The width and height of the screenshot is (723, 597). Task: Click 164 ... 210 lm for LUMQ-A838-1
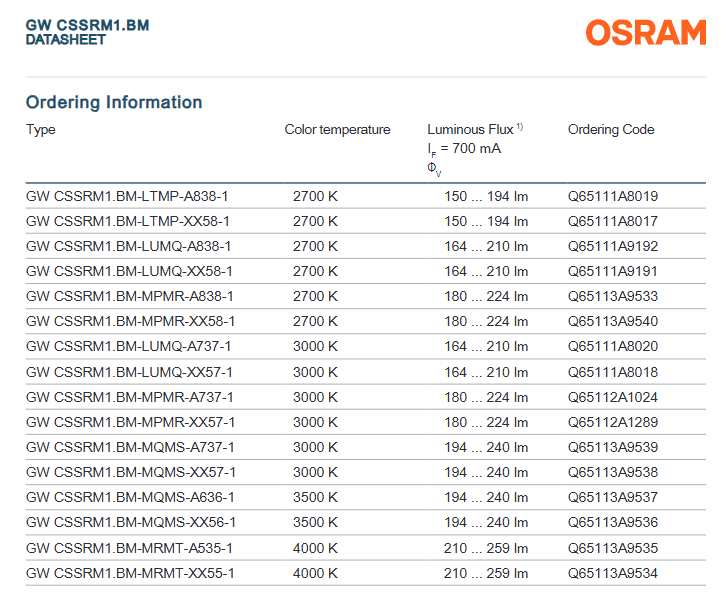(x=486, y=246)
